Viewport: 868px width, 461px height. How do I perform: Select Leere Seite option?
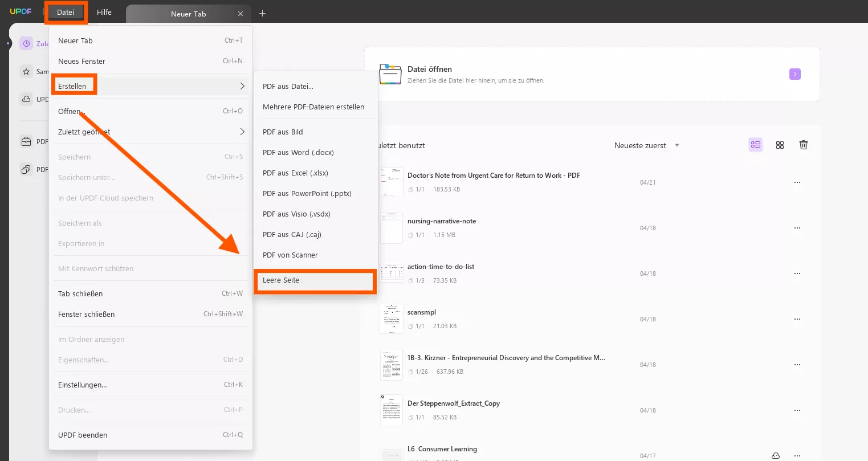316,280
